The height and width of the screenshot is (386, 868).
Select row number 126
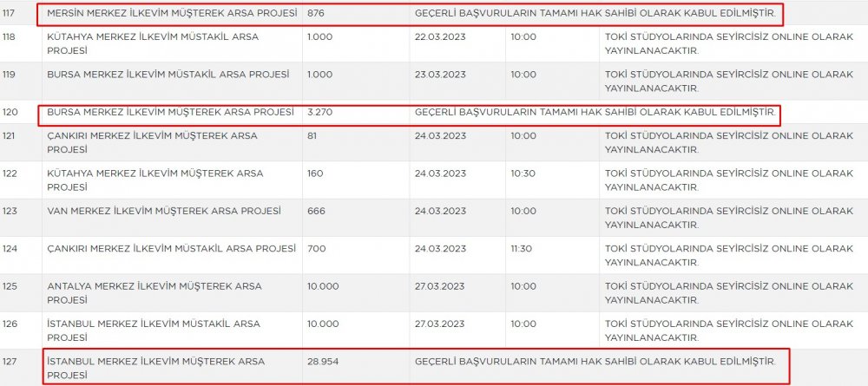coord(10,324)
